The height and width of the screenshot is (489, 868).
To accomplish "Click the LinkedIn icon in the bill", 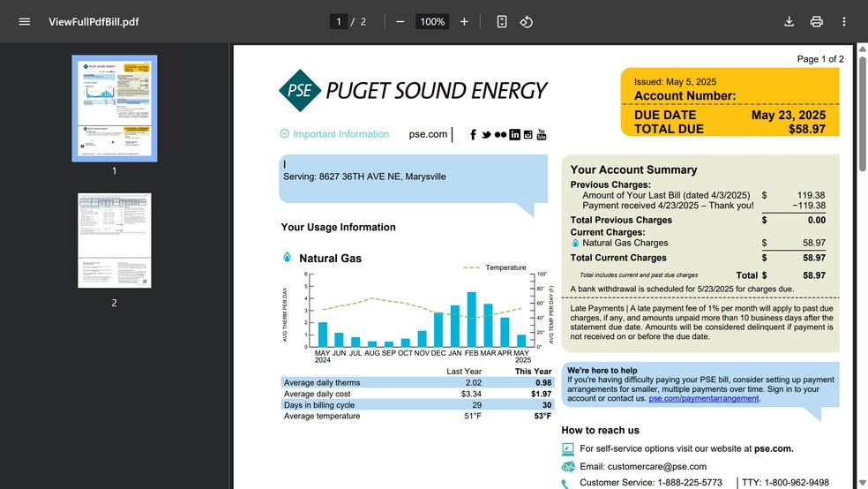I will [514, 134].
